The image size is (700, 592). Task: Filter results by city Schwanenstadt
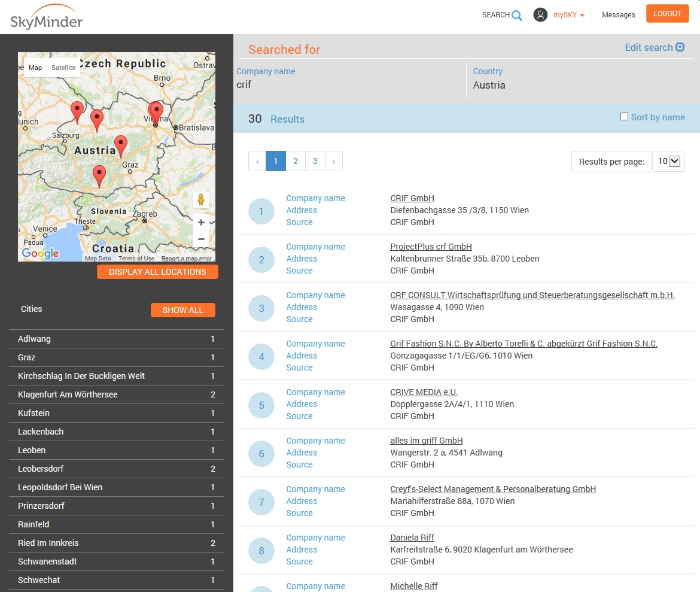click(x=117, y=561)
